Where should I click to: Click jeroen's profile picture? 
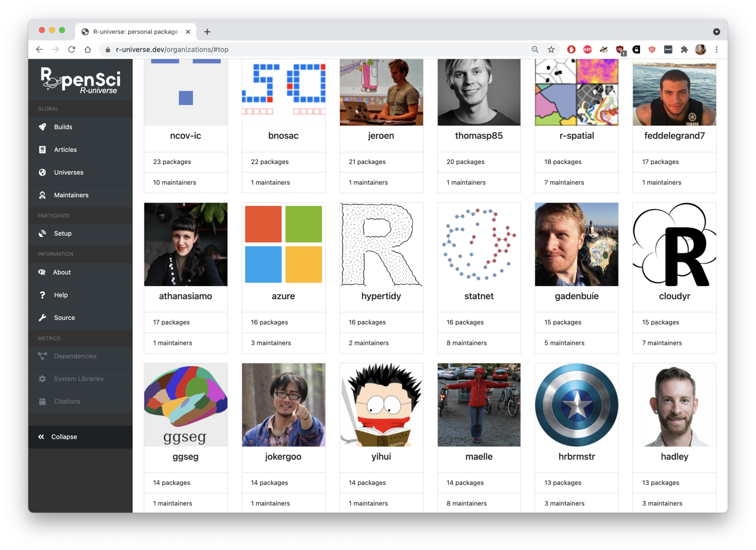pos(381,92)
